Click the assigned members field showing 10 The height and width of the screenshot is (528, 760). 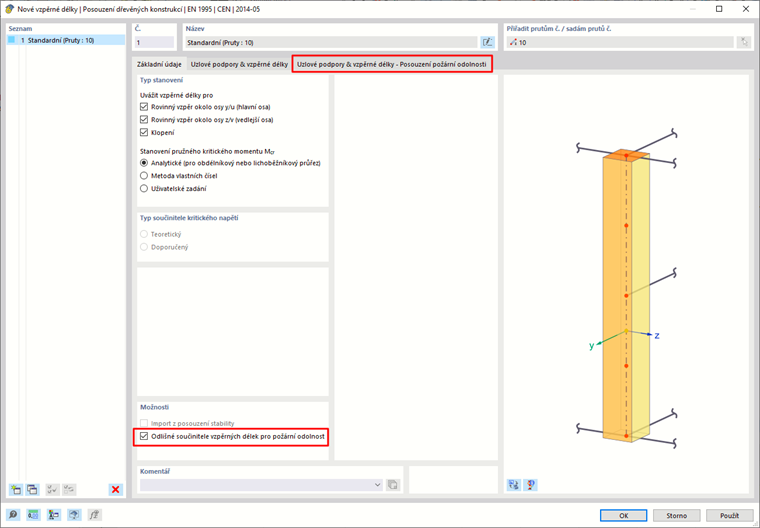620,42
